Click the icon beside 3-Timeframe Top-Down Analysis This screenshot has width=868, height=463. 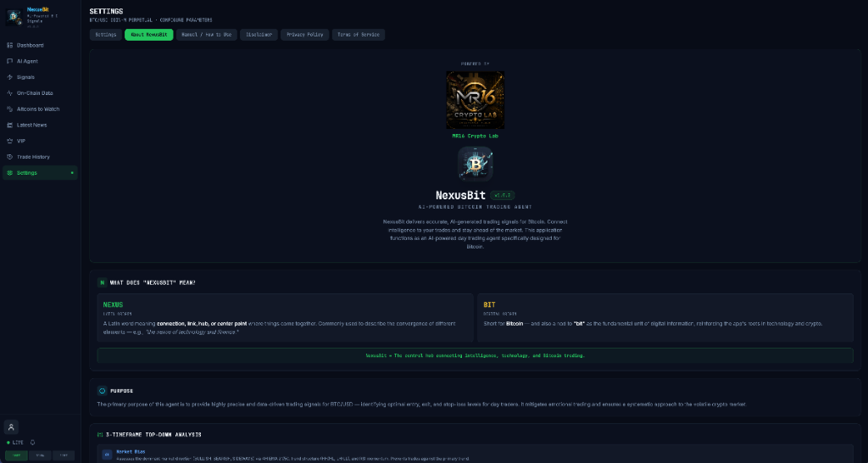click(100, 435)
